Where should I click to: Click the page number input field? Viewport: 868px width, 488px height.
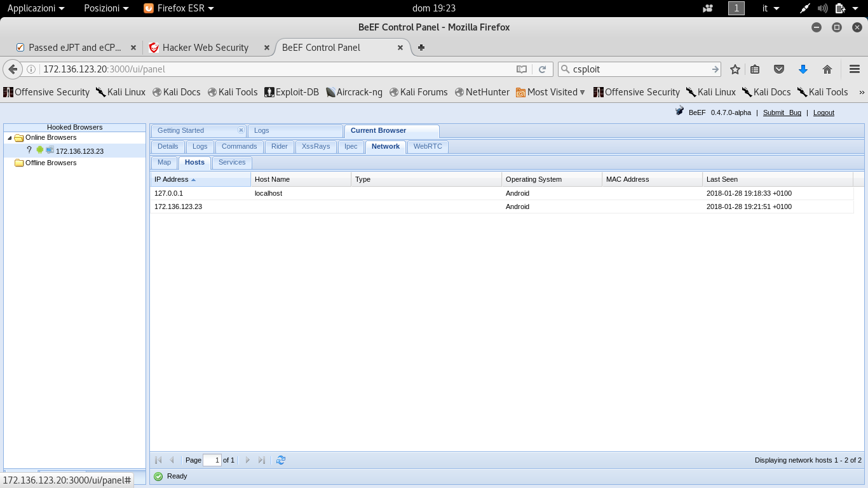212,460
